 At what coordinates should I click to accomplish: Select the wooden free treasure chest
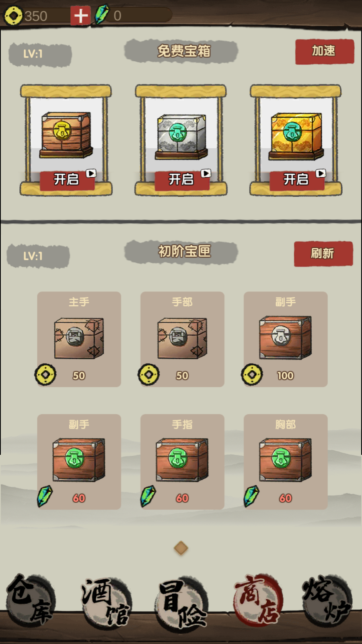pyautogui.click(x=66, y=134)
